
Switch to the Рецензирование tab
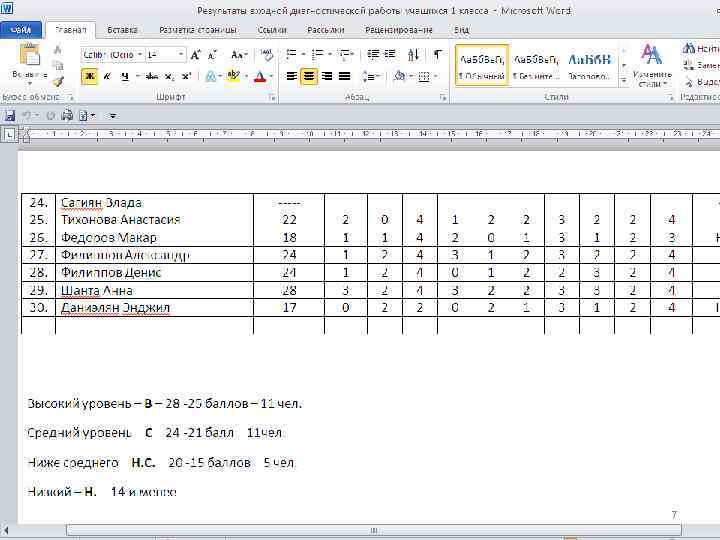click(x=399, y=30)
